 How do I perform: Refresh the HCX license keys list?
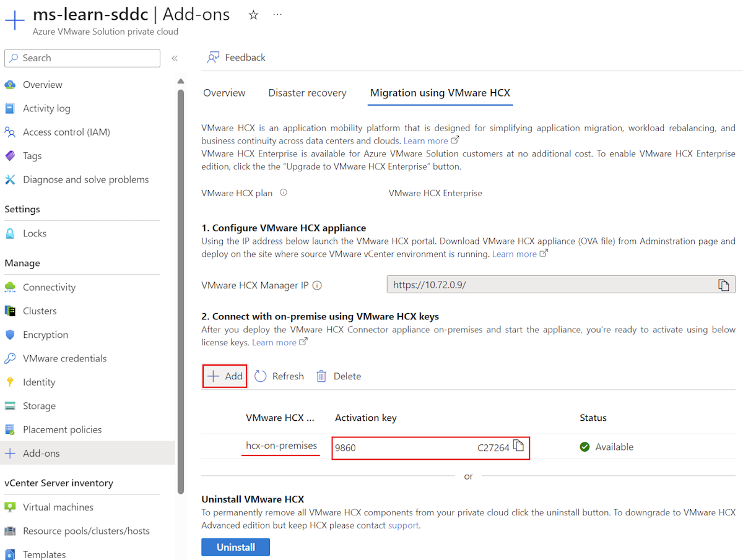pos(279,376)
